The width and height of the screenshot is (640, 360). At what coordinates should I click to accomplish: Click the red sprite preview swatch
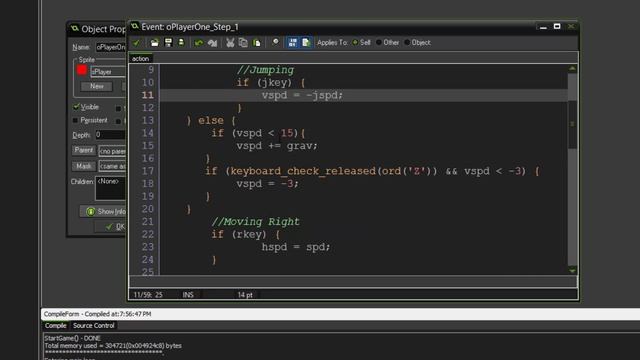[82, 70]
